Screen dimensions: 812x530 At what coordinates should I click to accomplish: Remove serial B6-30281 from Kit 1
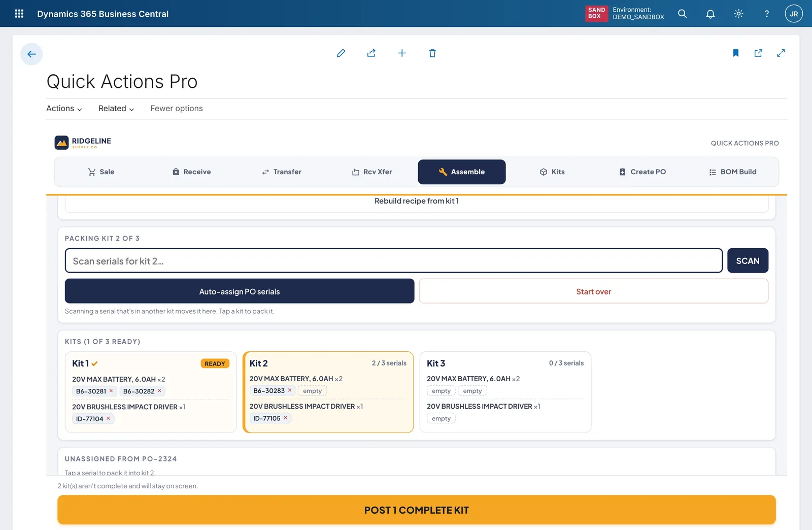pos(111,391)
